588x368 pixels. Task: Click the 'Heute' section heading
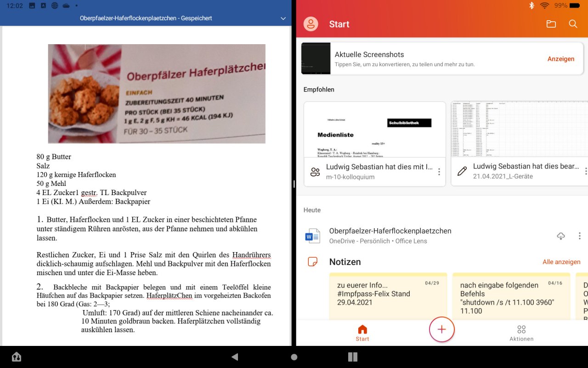click(x=312, y=210)
